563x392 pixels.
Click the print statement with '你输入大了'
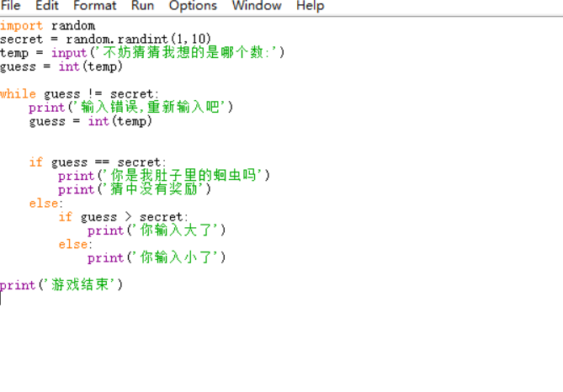click(x=157, y=230)
